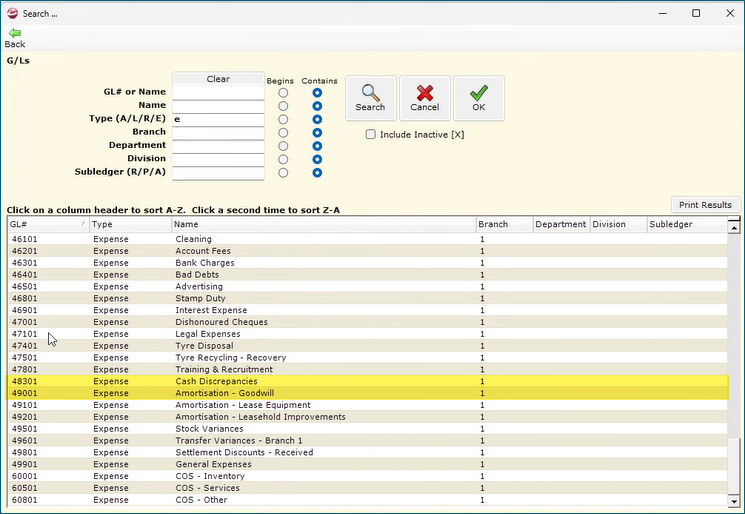Image resolution: width=745 pixels, height=514 pixels.
Task: Sort results by Type column header
Action: (x=130, y=224)
